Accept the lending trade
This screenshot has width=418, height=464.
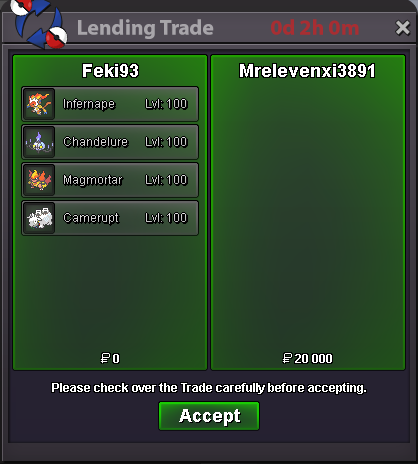click(x=209, y=416)
